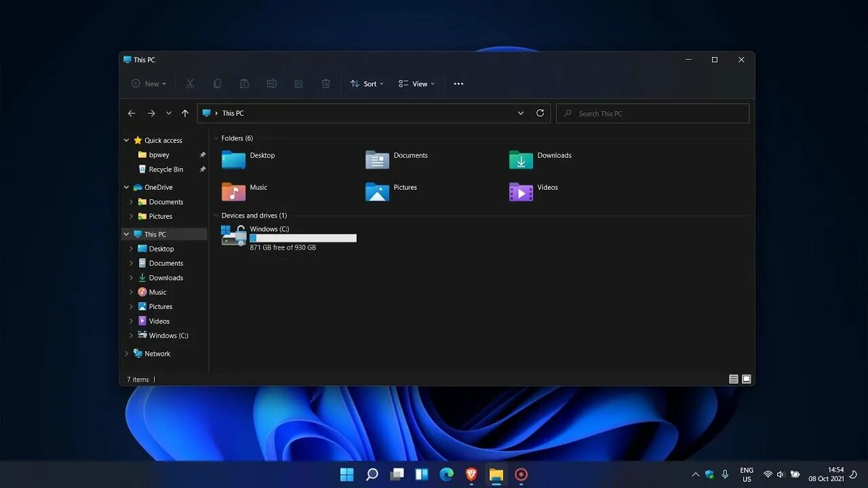Switch to details view icon in status bar
Image resolution: width=868 pixels, height=488 pixels.
(734, 380)
